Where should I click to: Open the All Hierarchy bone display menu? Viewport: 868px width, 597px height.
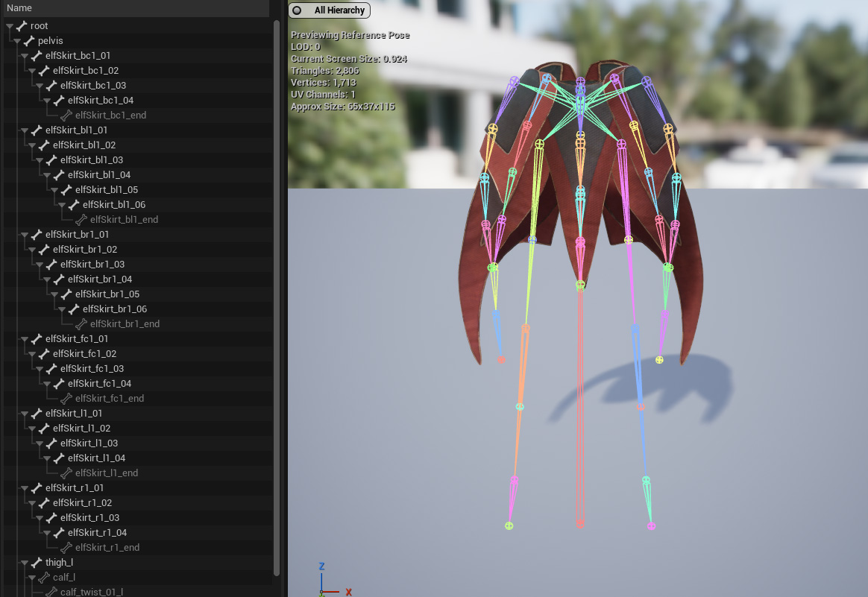tap(330, 10)
